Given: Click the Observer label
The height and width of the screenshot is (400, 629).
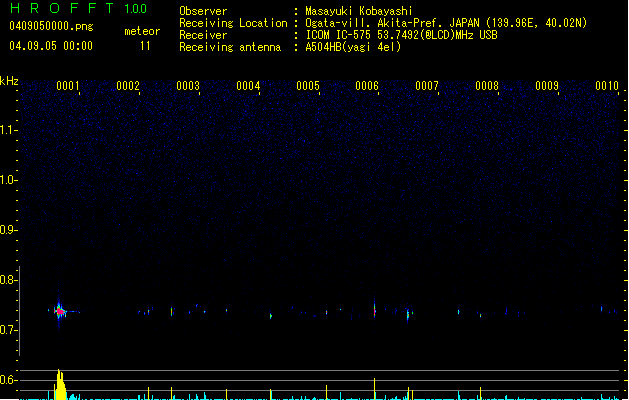Looking at the screenshot, I should (x=203, y=11).
